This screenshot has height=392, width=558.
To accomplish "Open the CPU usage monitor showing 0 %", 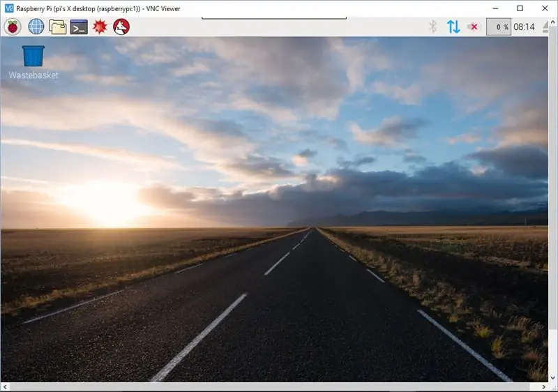I will 499,27.
